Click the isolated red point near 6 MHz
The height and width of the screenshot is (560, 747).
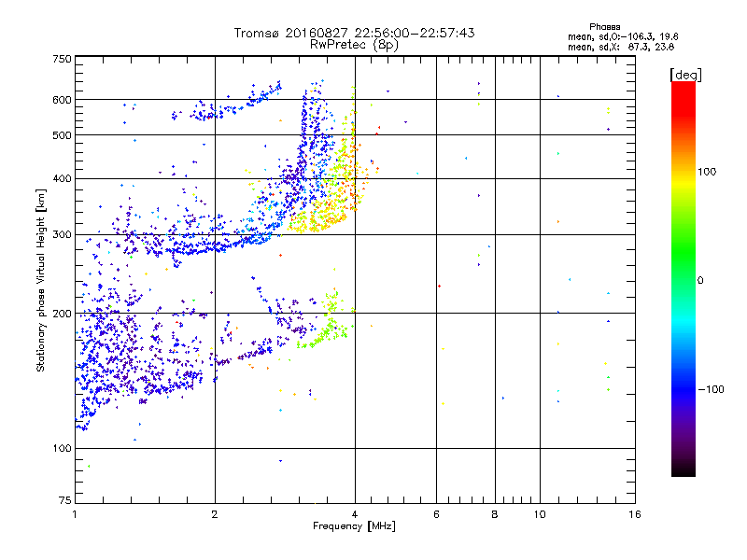pyautogui.click(x=439, y=287)
